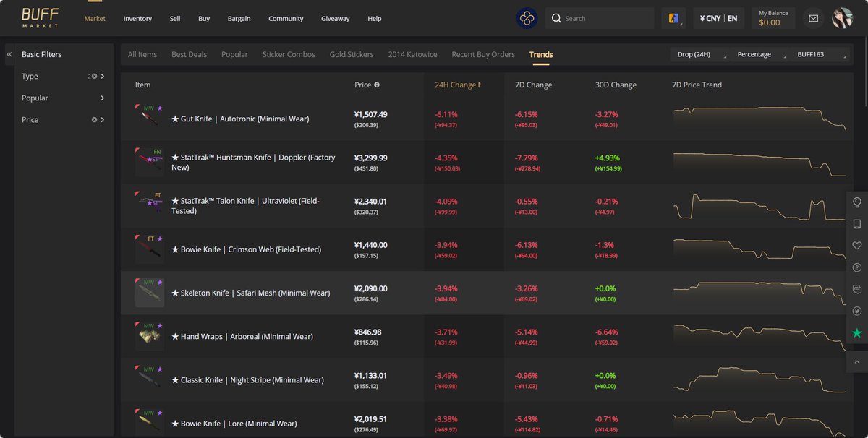Click the BUFF Market logo

40,18
